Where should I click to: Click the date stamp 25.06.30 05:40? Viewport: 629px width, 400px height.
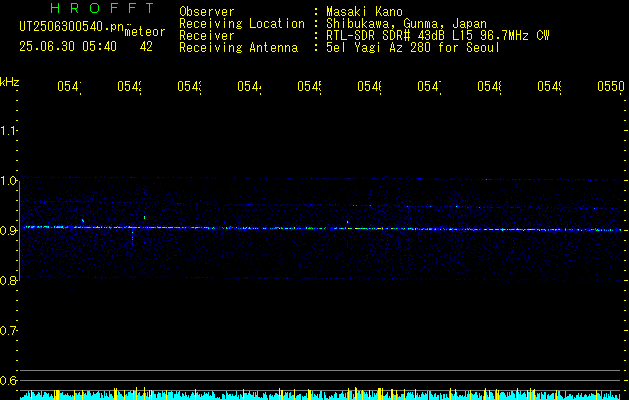coord(68,47)
